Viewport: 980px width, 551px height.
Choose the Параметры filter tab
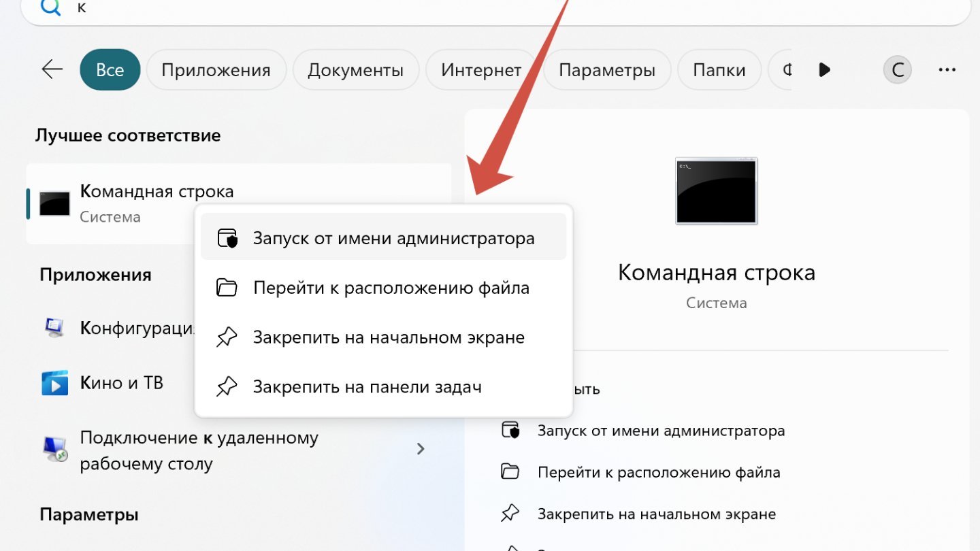607,70
